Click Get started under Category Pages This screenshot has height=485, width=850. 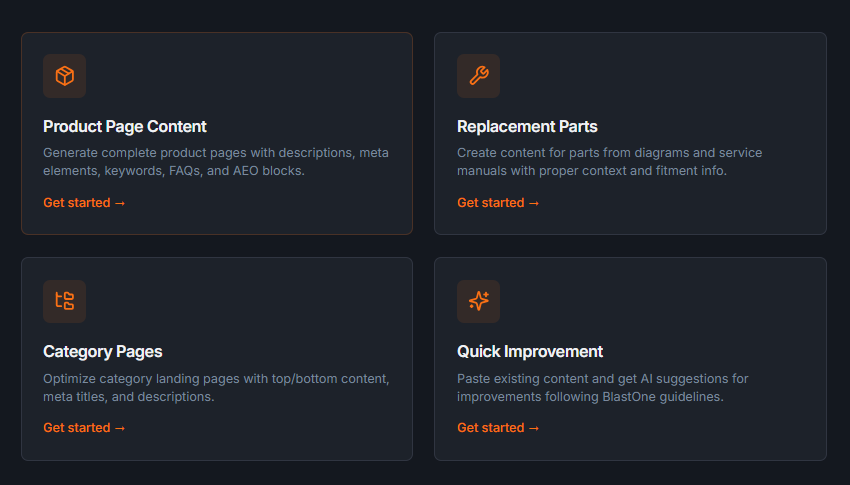point(84,428)
